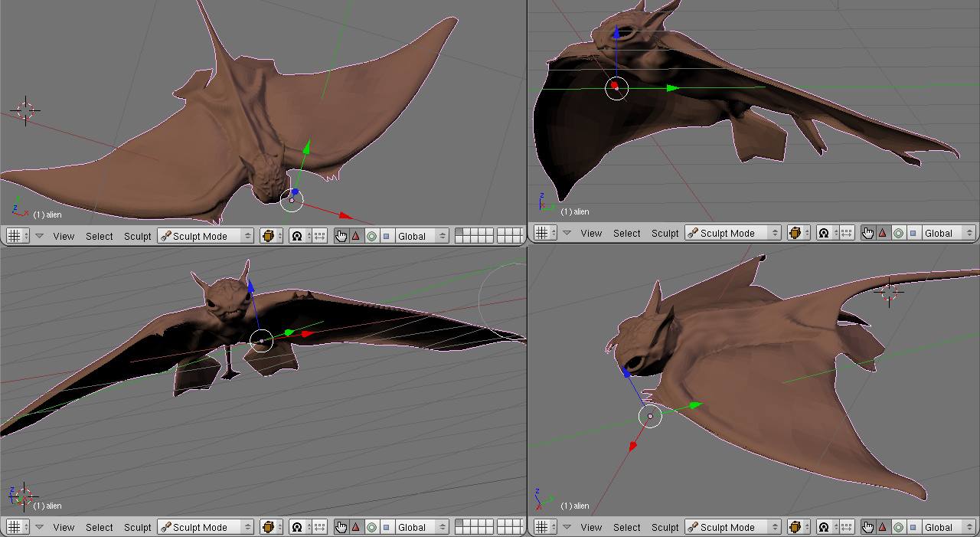
Task: Open Sculpt menu in bottom-left viewport
Action: (137, 527)
